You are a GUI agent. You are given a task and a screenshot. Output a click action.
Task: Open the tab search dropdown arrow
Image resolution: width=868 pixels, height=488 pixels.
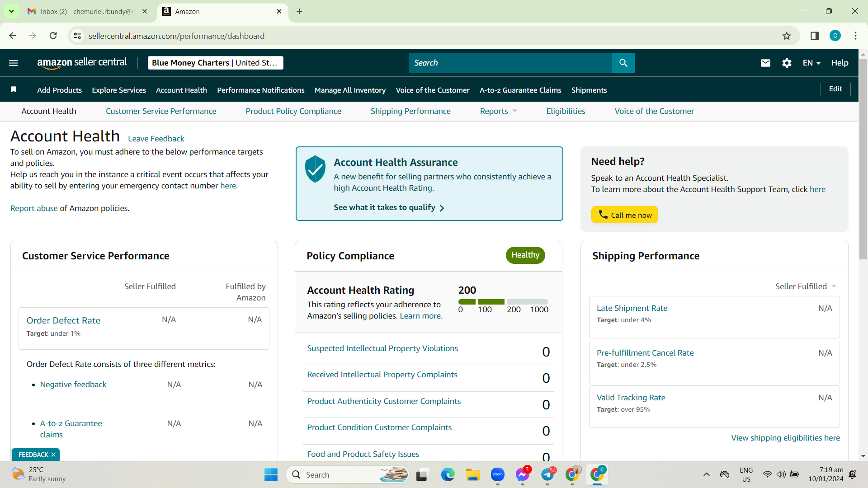11,11
